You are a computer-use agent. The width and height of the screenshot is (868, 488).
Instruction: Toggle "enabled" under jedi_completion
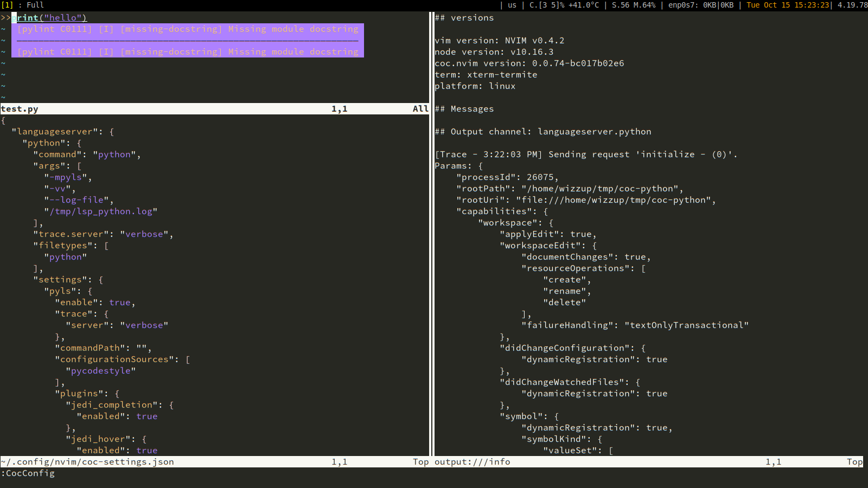(146, 416)
